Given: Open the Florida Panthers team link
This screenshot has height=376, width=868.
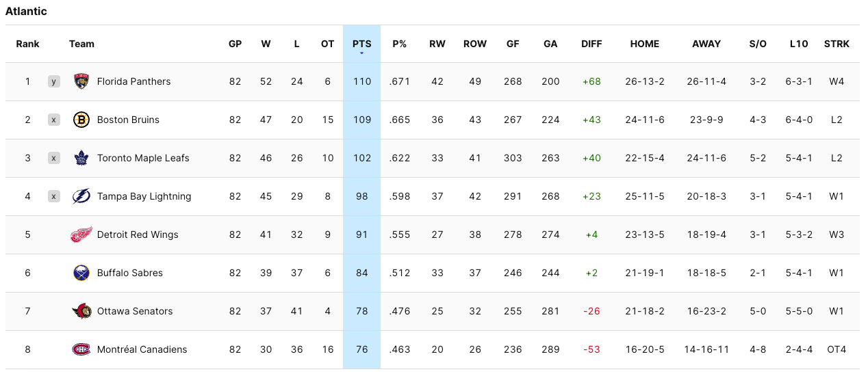Looking at the screenshot, I should [x=133, y=81].
